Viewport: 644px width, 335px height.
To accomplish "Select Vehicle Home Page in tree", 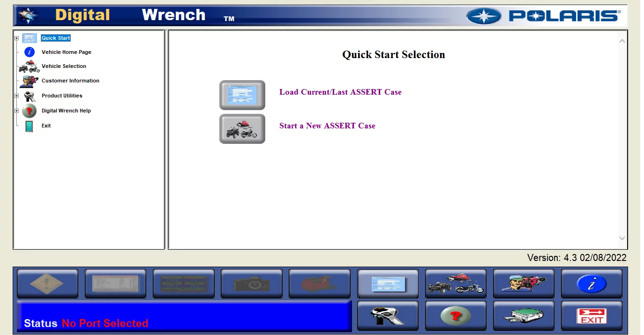I will 66,52.
